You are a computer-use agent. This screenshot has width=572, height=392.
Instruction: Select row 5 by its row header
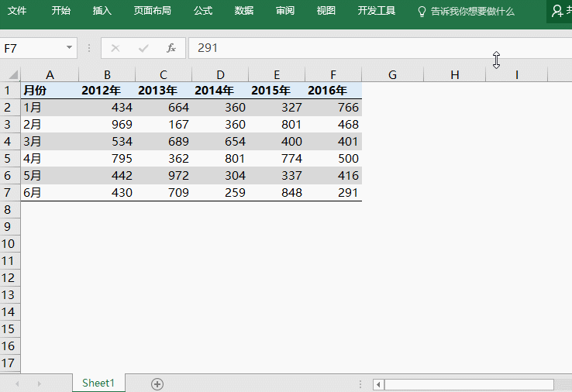[9, 159]
